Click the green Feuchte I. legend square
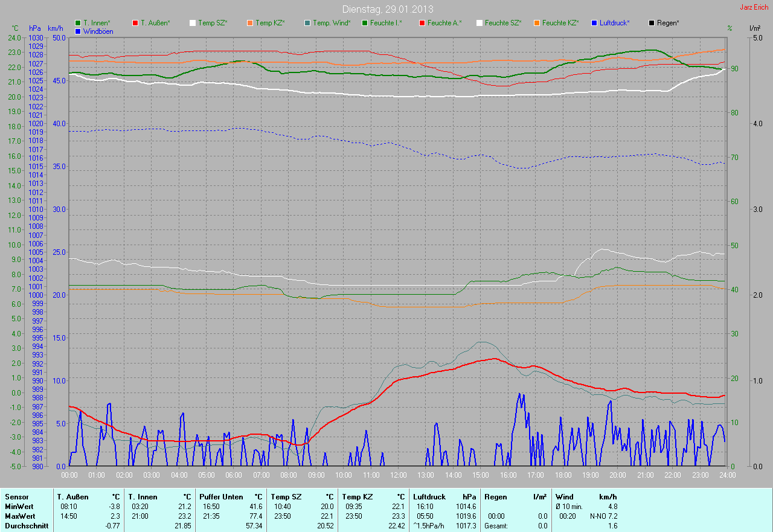Image resolution: width=773 pixels, height=532 pixels. [x=365, y=23]
